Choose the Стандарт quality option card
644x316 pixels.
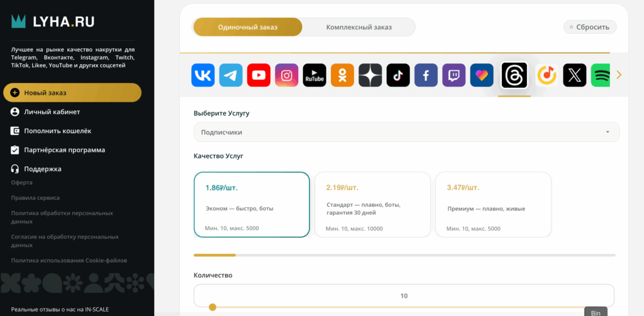click(x=372, y=205)
